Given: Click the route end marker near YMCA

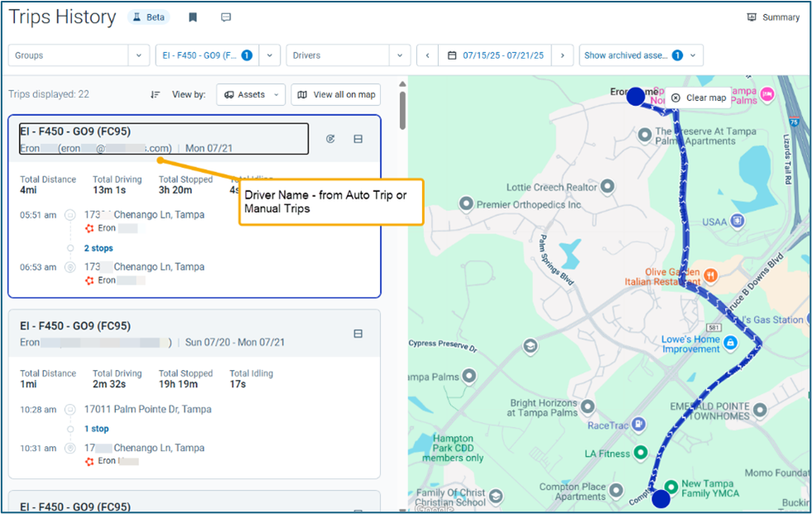Looking at the screenshot, I should (661, 499).
